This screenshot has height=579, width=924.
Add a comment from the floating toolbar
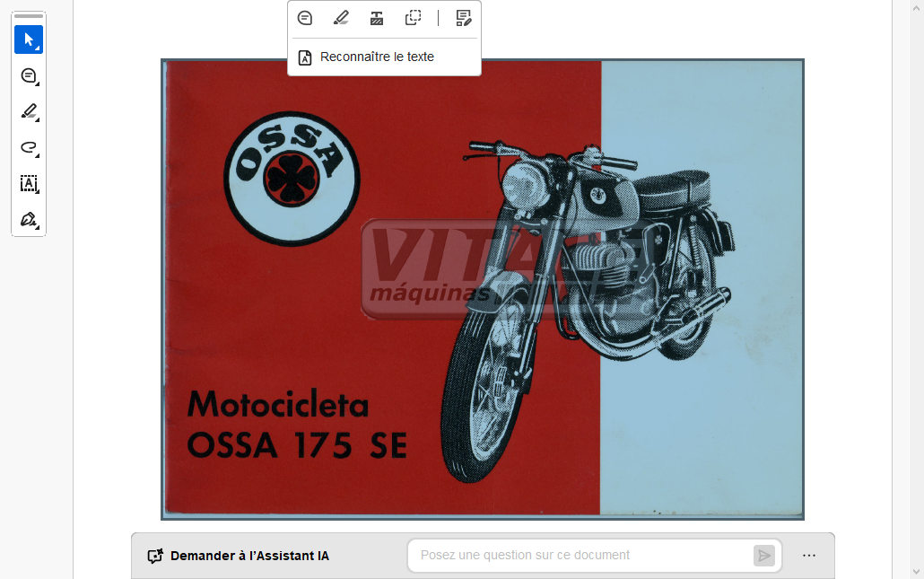(305, 18)
